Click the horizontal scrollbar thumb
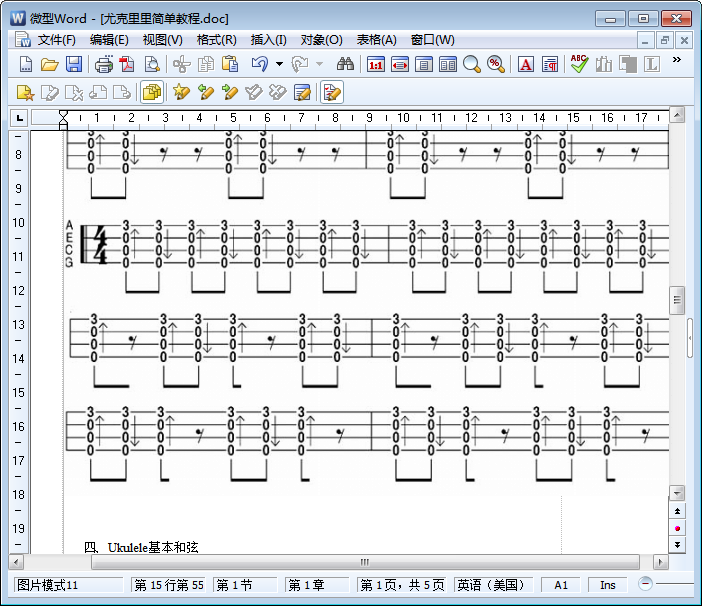The image size is (702, 606). (365, 562)
